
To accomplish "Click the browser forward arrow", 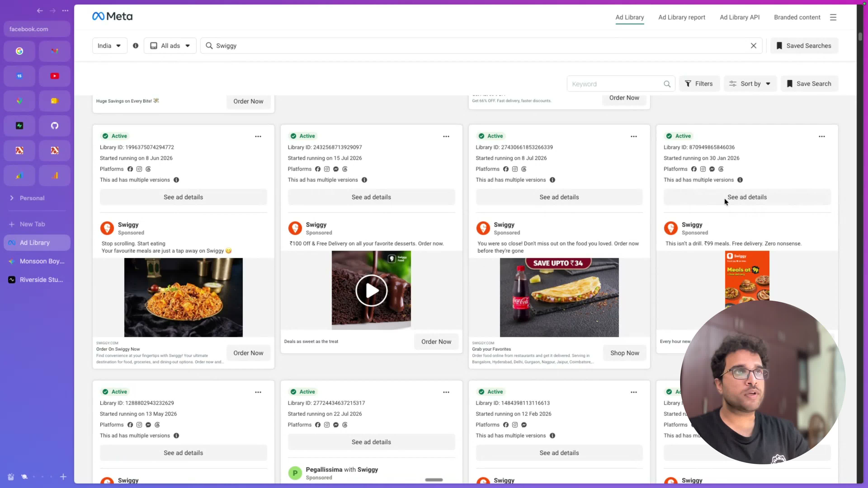I will (x=53, y=11).
